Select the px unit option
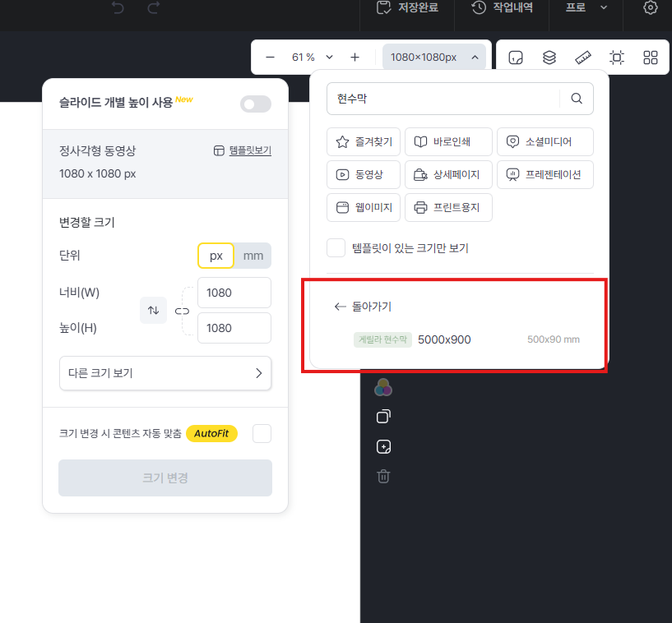Screen dimensions: 672x623 pyautogui.click(x=216, y=256)
